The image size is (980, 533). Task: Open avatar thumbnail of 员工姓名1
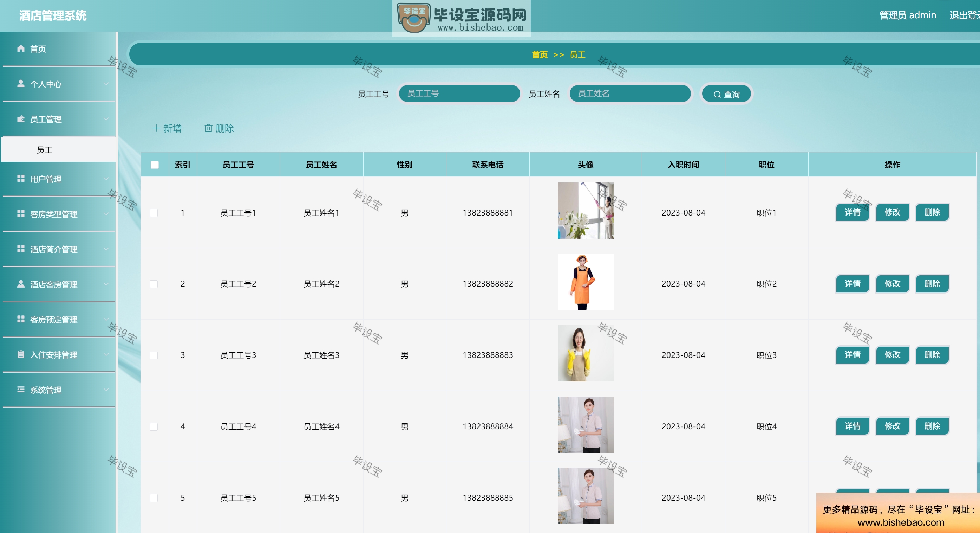point(585,211)
